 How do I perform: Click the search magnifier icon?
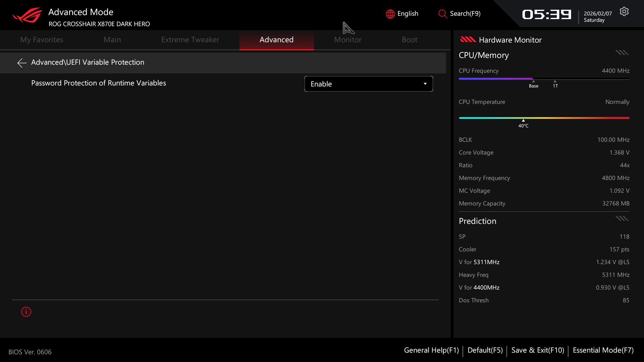tap(442, 14)
